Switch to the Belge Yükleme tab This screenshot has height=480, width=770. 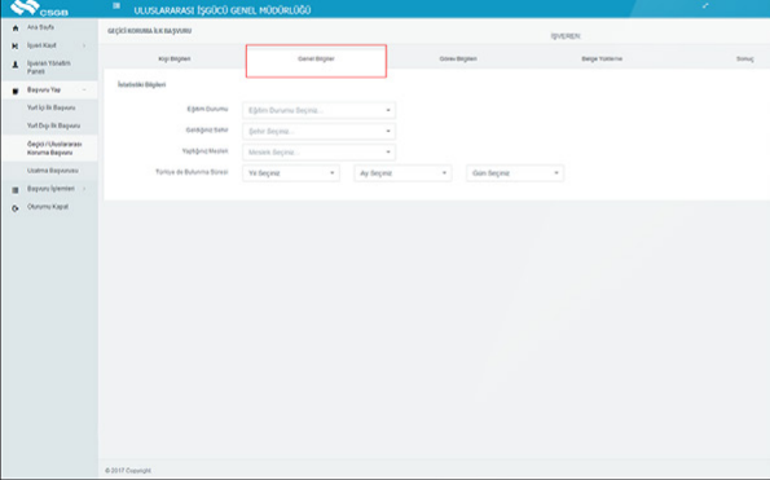602,59
